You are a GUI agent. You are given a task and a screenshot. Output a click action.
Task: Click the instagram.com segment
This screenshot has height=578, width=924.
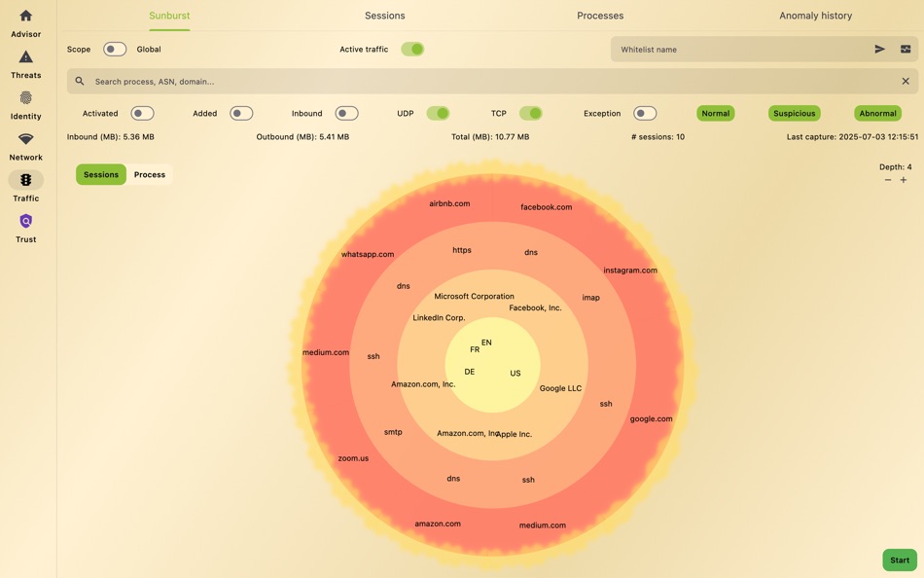point(630,271)
